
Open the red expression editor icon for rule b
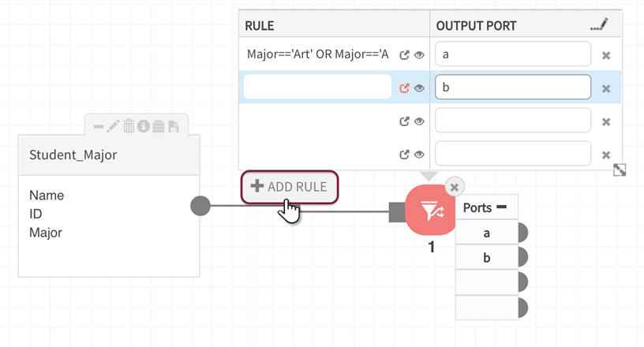coord(405,88)
